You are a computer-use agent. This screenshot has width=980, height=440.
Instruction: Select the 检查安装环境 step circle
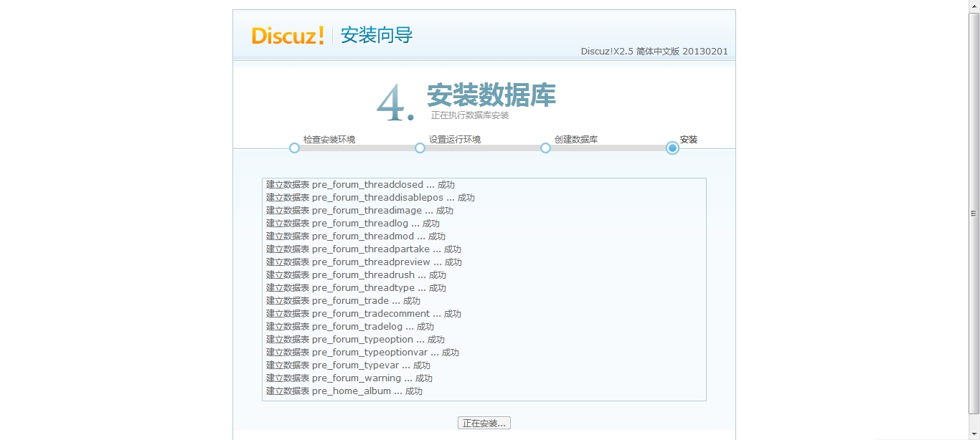click(x=294, y=148)
